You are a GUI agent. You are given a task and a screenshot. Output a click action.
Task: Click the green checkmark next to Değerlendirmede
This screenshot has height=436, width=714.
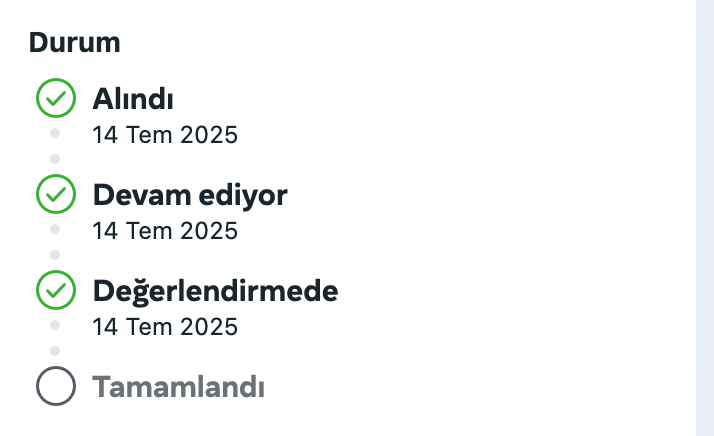pos(56,290)
